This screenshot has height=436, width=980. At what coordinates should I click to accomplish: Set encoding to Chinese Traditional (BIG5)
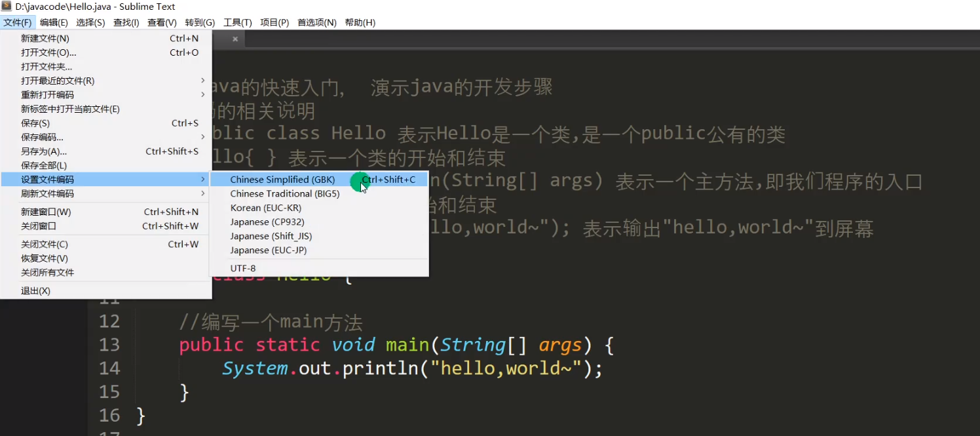click(319, 193)
